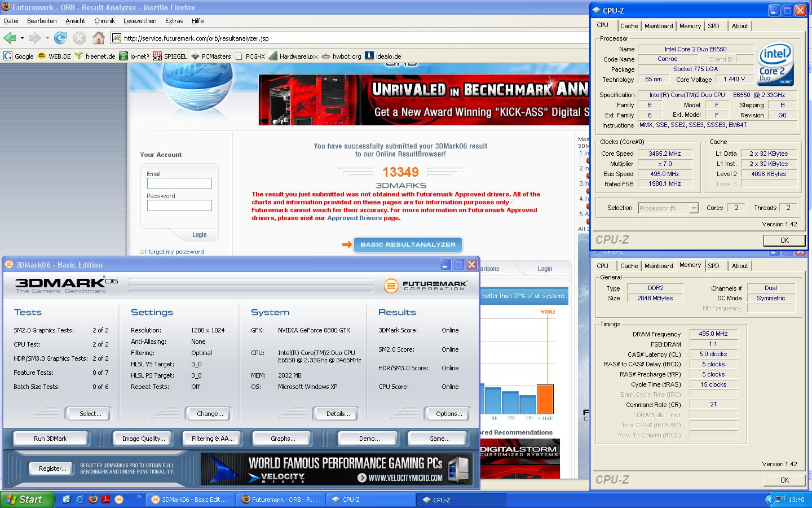Open Firefox Lesezeichen menu

[140, 21]
